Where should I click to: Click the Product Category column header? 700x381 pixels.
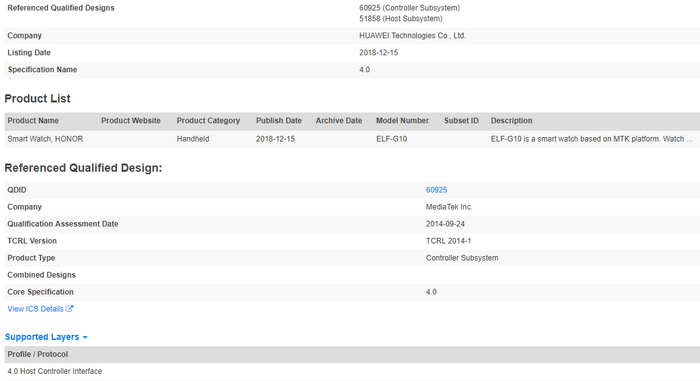point(208,121)
